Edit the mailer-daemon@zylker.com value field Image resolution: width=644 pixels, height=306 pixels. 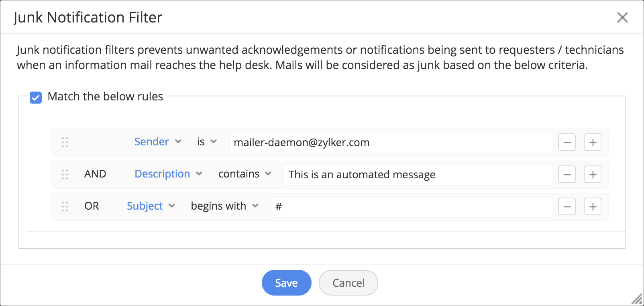(x=390, y=143)
